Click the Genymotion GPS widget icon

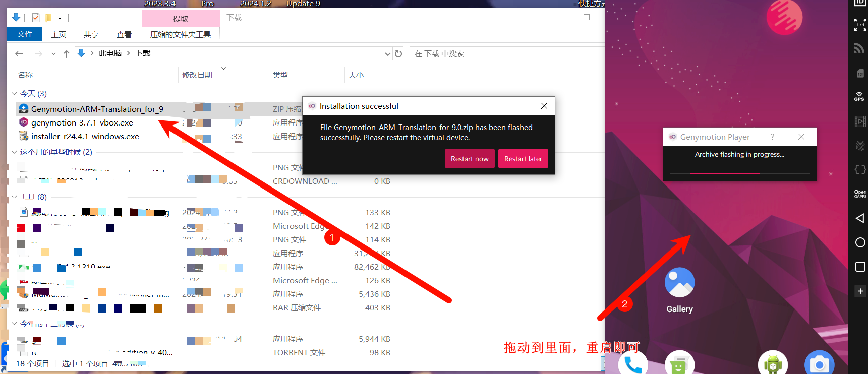tap(859, 97)
